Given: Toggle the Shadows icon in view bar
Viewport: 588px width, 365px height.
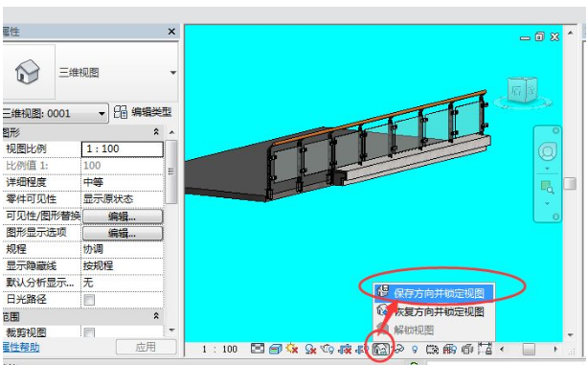Looking at the screenshot, I should tap(310, 350).
